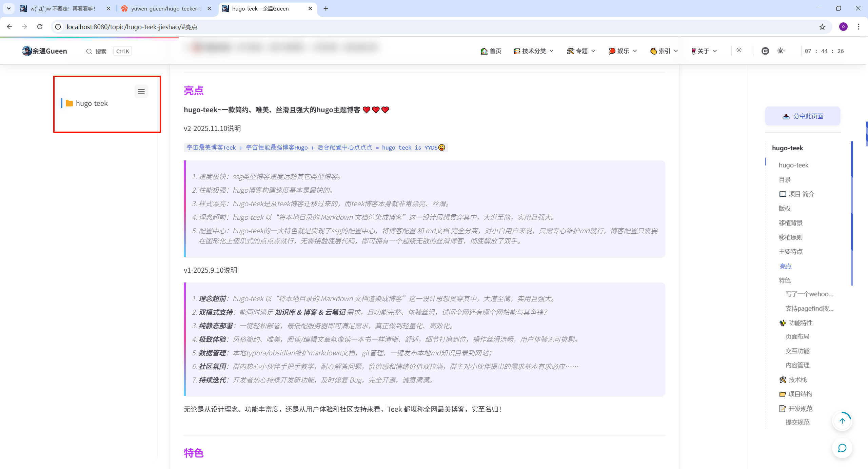This screenshot has width=868, height=469.
Task: Click the sidebar hamburger menu icon
Action: [x=141, y=91]
